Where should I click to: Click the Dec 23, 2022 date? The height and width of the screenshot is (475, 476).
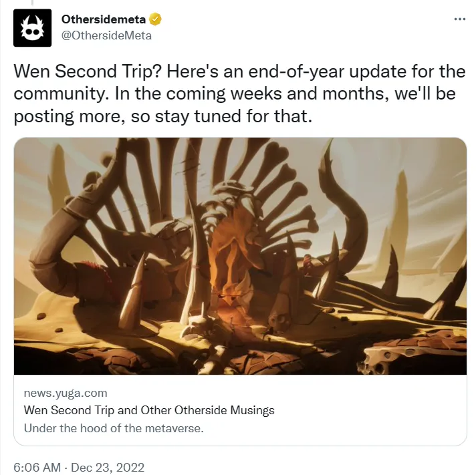coord(108,467)
